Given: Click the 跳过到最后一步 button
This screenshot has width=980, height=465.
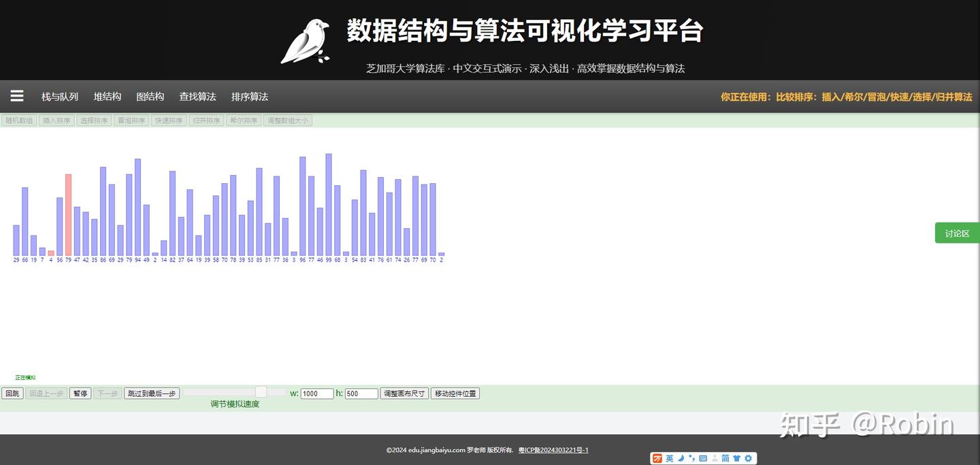Looking at the screenshot, I should coord(151,393).
